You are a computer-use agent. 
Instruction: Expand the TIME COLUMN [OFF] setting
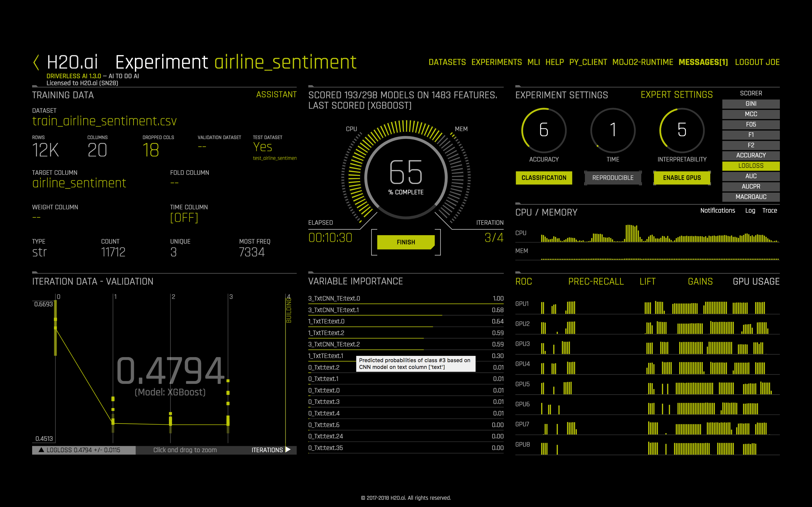tap(184, 218)
